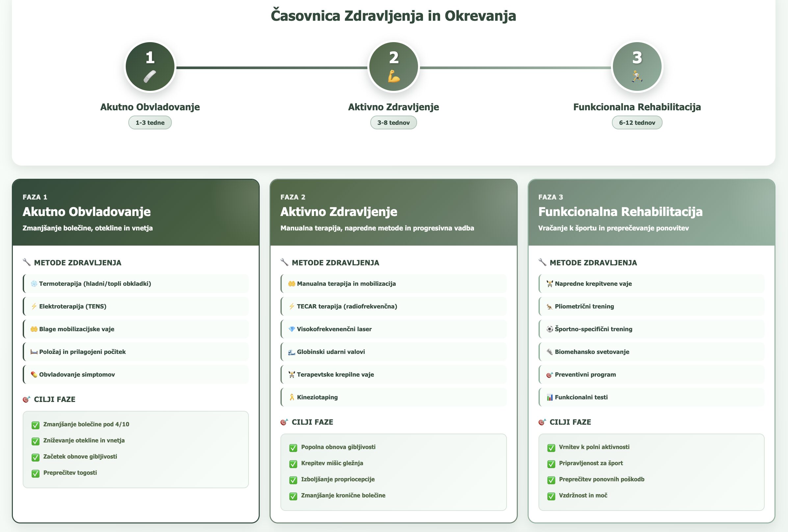Click the lightning icon beside TECAR terapija
The width and height of the screenshot is (788, 532).
[x=292, y=306]
